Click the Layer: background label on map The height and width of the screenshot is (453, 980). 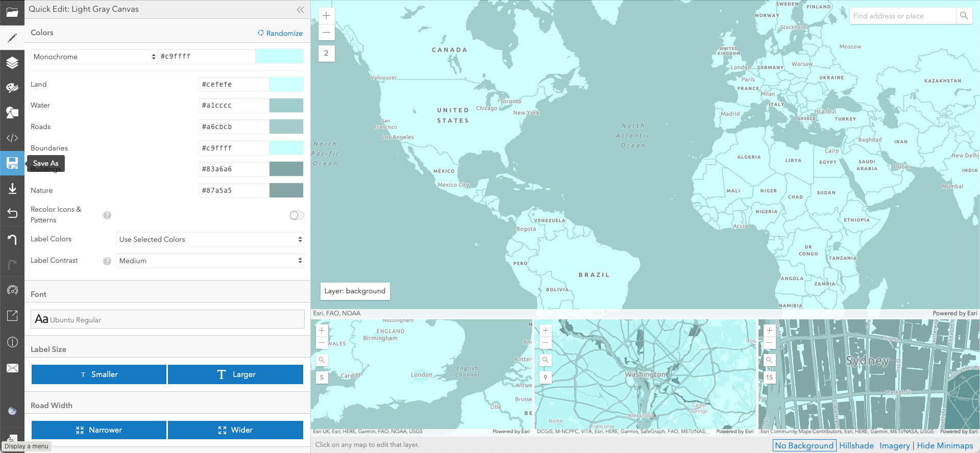coord(355,291)
